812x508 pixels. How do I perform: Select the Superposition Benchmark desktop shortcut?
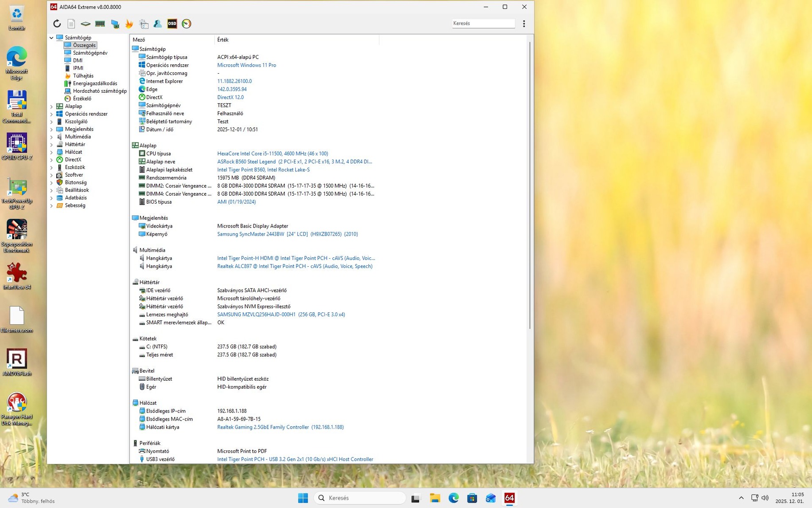pyautogui.click(x=17, y=236)
